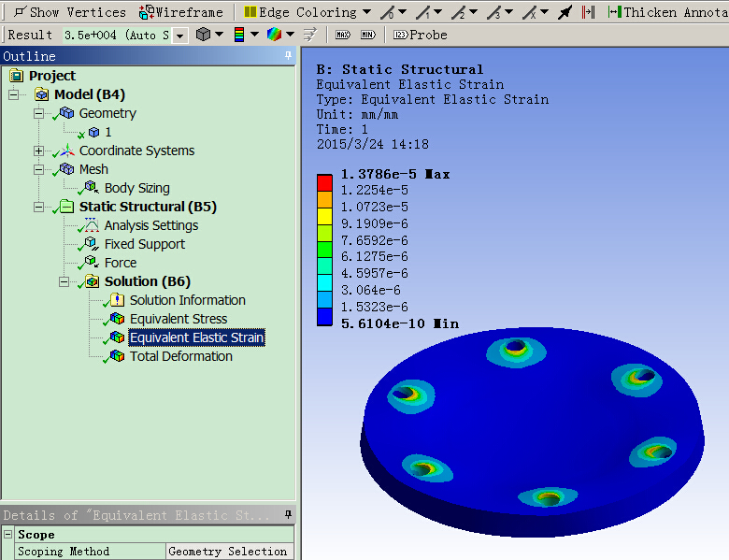Click the geometry display cube icon
The height and width of the screenshot is (560, 729).
coord(204,35)
